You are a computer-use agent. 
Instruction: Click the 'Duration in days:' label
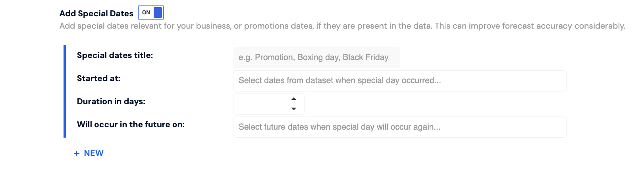(111, 101)
